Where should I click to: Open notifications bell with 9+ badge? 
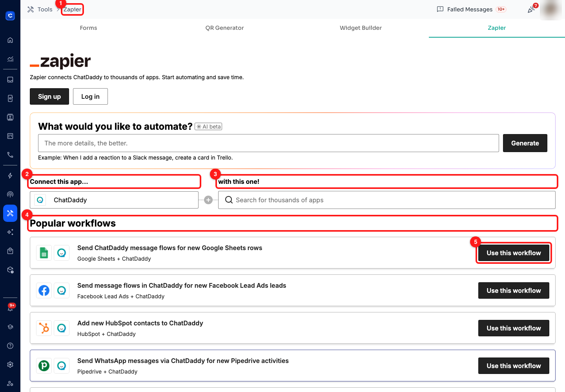pos(10,307)
